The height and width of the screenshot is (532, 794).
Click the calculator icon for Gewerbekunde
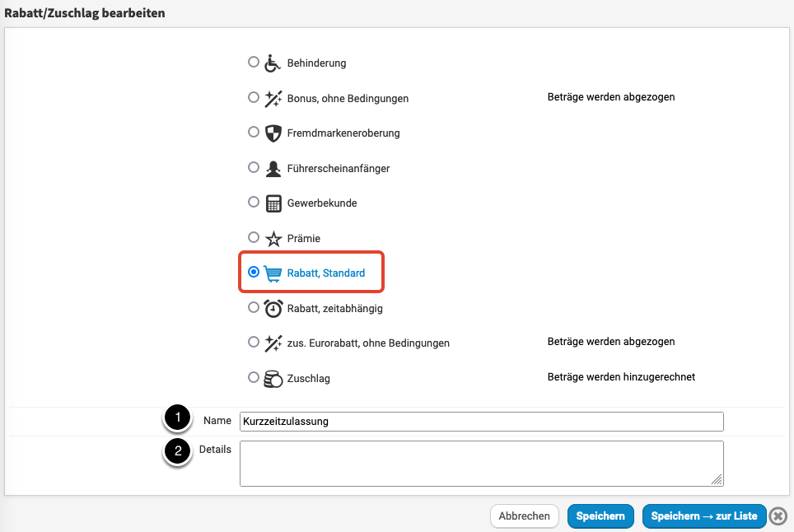coord(273,203)
